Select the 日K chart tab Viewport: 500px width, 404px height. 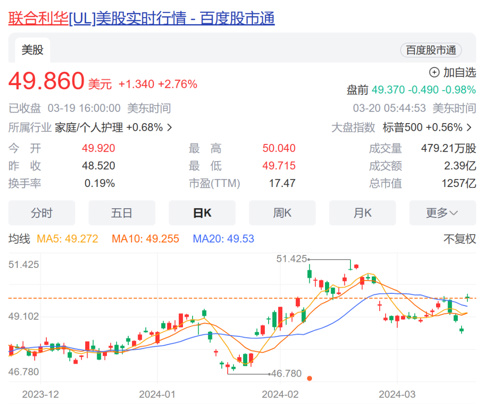click(202, 213)
